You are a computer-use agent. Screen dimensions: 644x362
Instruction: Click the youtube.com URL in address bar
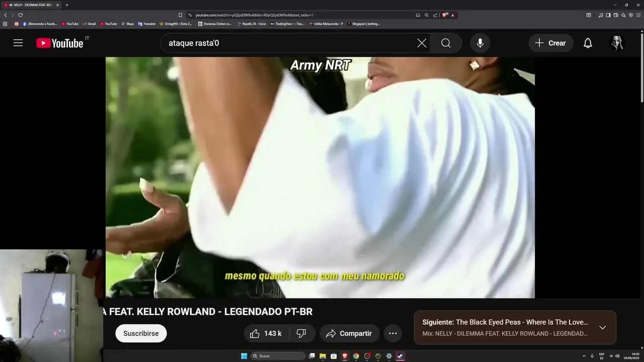click(254, 15)
